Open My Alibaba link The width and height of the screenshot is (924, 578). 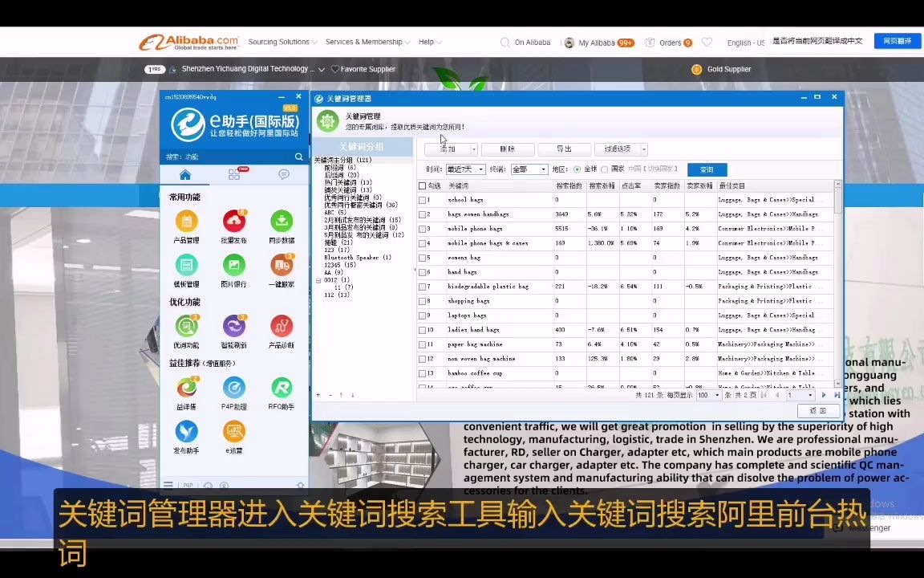pyautogui.click(x=598, y=43)
